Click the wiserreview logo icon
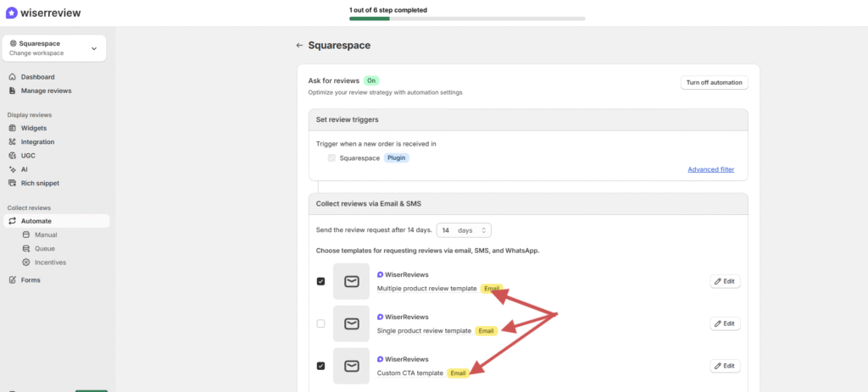The height and width of the screenshot is (392, 868). [x=11, y=13]
